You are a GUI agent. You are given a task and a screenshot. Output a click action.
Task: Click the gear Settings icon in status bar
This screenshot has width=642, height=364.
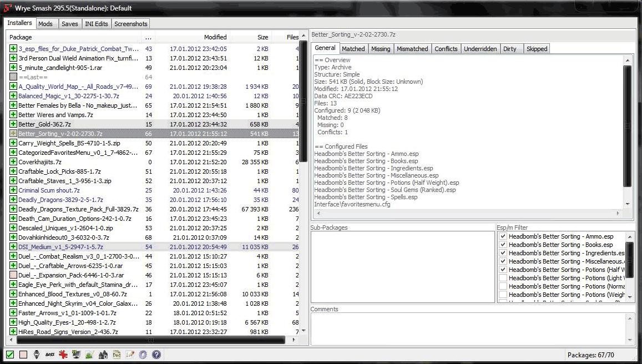point(143,355)
